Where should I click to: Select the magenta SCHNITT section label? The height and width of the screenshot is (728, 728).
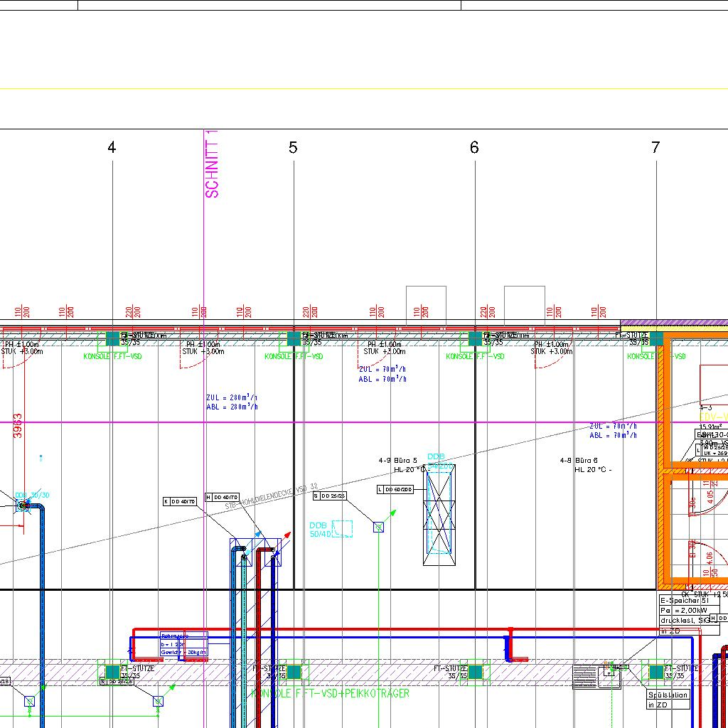(x=212, y=165)
